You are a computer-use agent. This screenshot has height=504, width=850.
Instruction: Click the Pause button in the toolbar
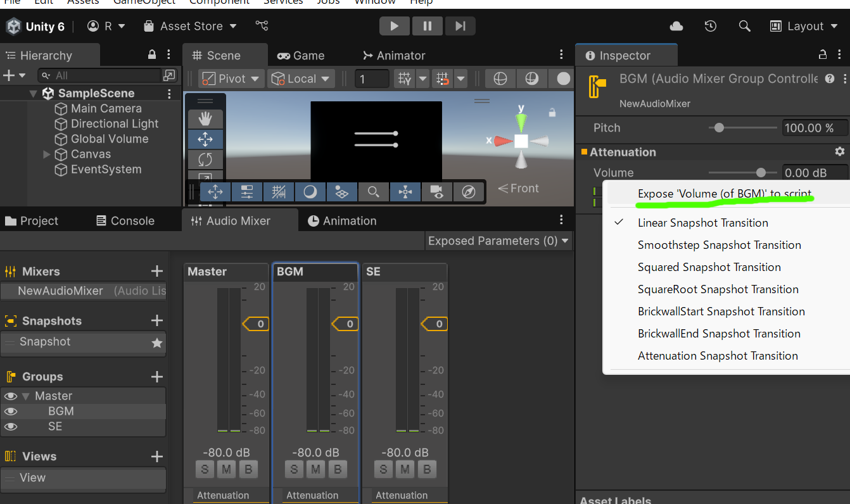pyautogui.click(x=428, y=26)
